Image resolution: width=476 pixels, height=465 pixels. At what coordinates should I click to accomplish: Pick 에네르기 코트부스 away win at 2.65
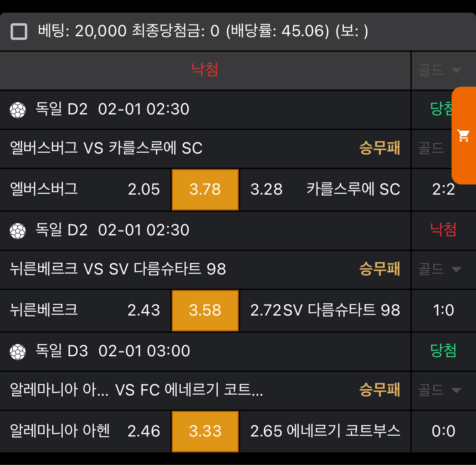point(325,431)
